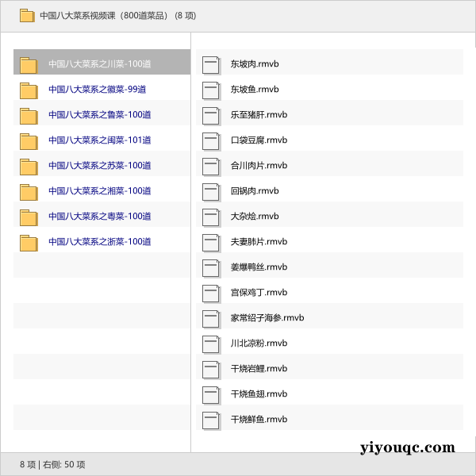Select the file 口袋豆腐.rmvb

[259, 140]
